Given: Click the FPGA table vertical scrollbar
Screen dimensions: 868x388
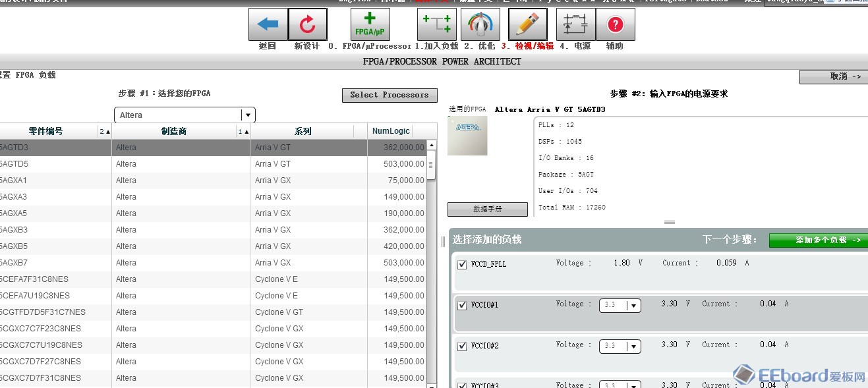Looking at the screenshot, I should click(x=431, y=263).
